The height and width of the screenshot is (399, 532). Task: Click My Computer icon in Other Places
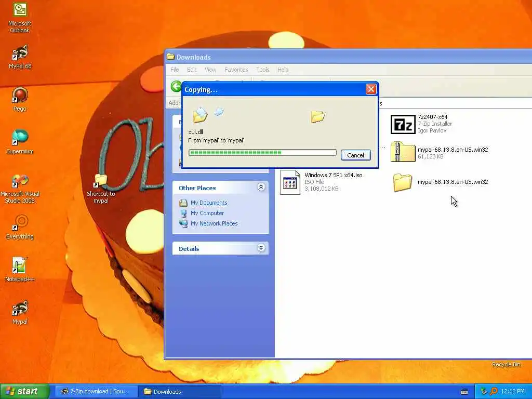183,213
